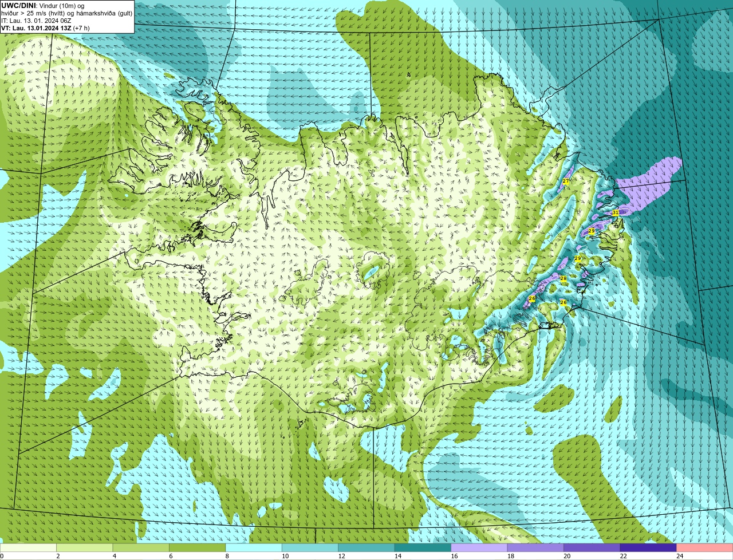
Task: Click the legend scale value 2
Action: pyautogui.click(x=57, y=556)
